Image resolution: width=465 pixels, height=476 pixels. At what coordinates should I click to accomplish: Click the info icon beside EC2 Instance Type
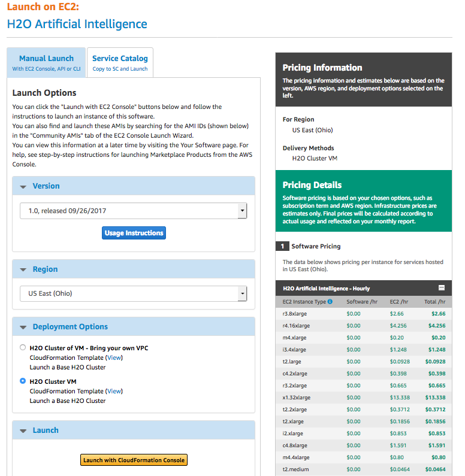tap(330, 301)
